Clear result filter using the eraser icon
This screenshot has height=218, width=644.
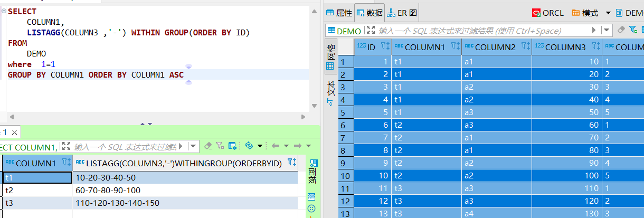coord(208,146)
